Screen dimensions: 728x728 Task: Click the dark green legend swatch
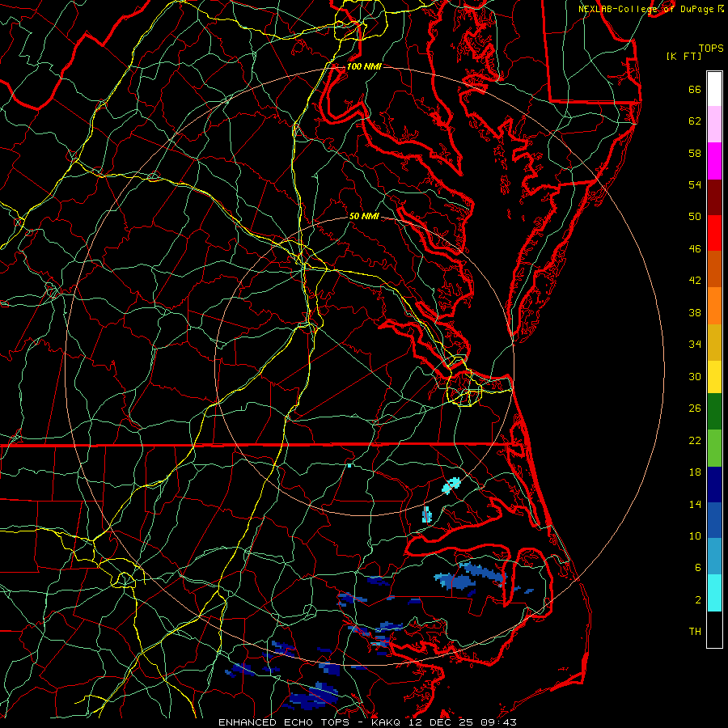pos(714,412)
